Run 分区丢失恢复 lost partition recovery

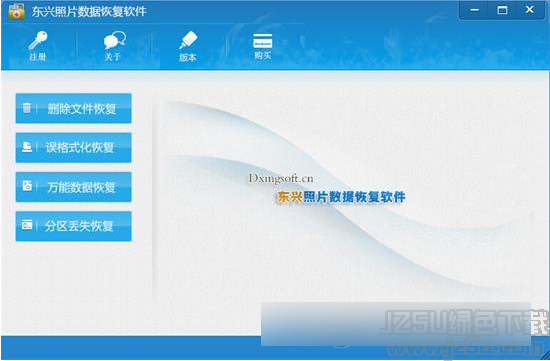74,226
